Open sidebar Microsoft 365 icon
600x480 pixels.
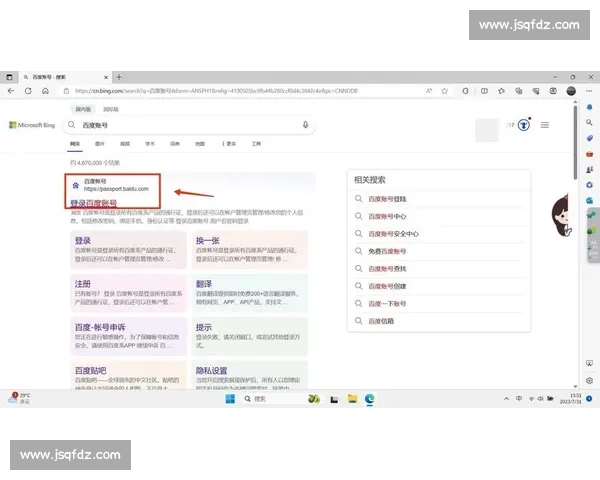click(x=589, y=185)
